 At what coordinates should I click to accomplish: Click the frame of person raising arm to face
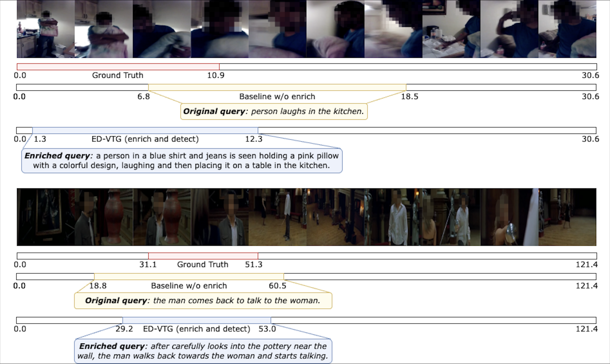tap(509, 29)
